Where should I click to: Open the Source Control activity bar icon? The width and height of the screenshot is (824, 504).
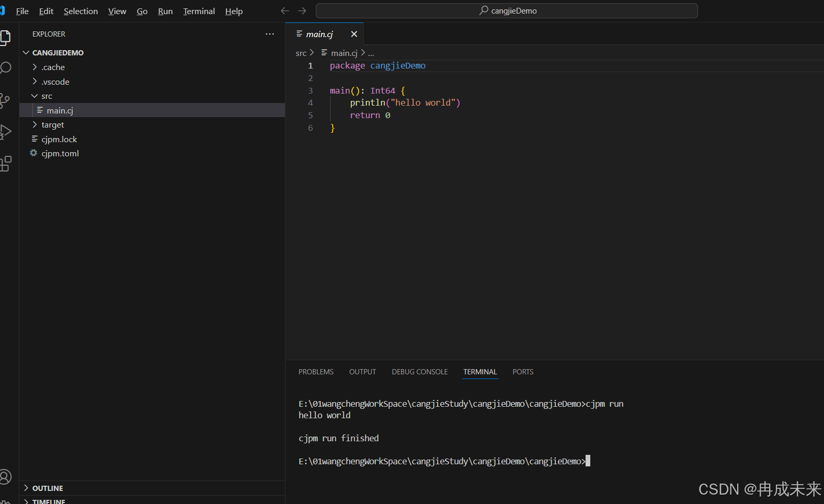click(x=5, y=100)
